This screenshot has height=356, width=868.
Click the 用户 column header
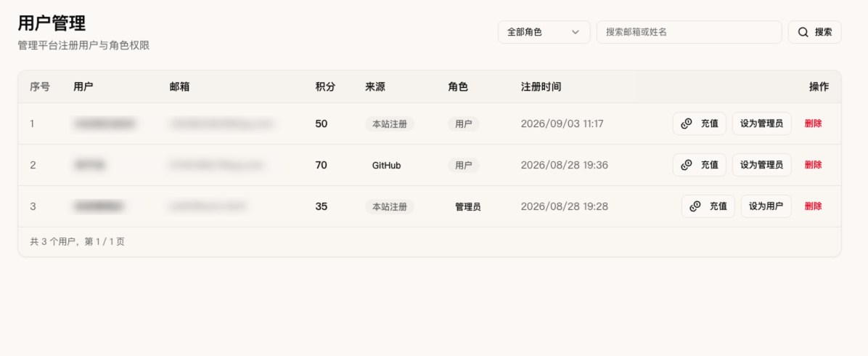pyautogui.click(x=83, y=86)
